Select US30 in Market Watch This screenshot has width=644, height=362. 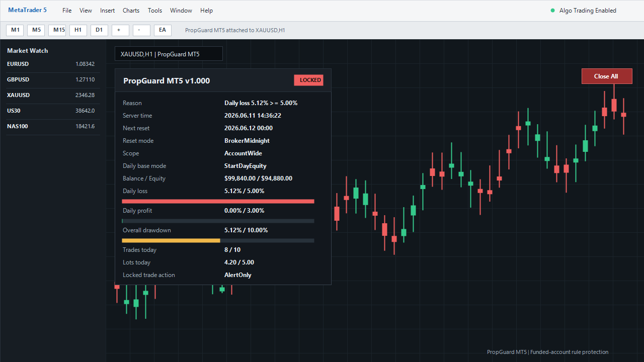[53, 111]
